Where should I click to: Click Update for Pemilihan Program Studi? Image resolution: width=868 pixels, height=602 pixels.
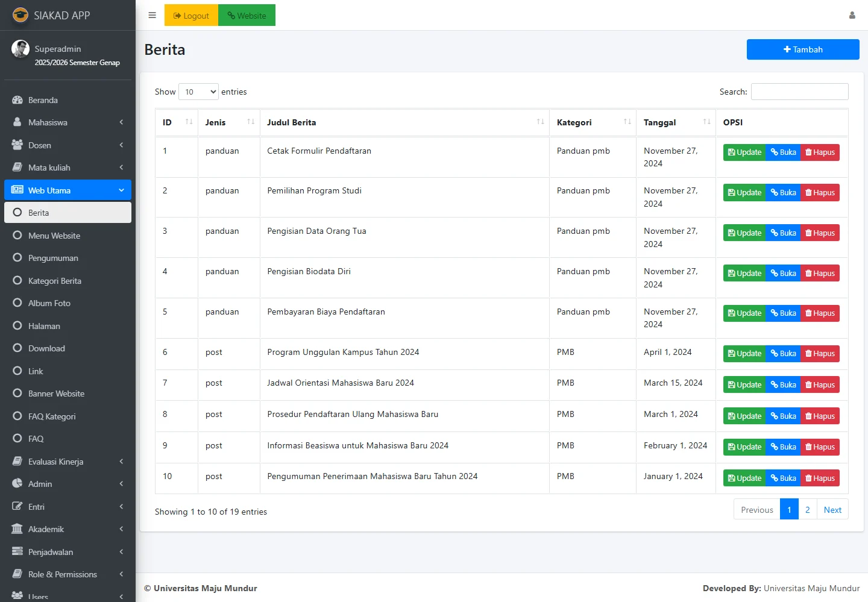(x=744, y=193)
